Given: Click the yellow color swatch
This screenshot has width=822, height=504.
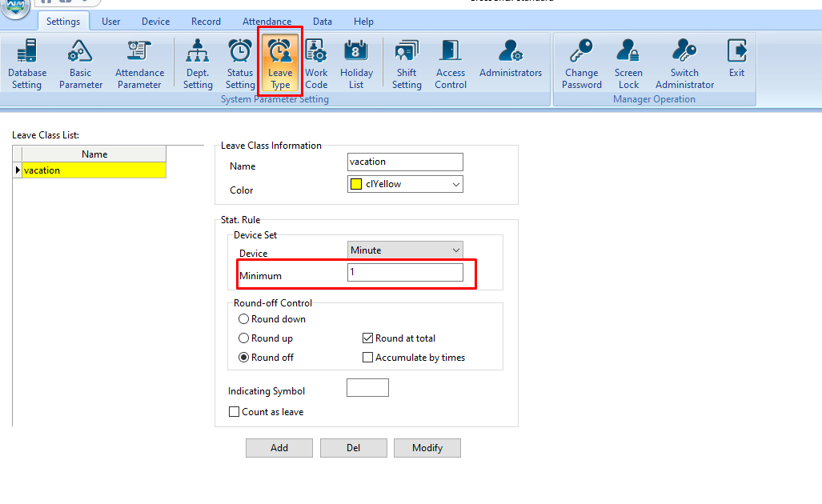Looking at the screenshot, I should click(x=356, y=184).
